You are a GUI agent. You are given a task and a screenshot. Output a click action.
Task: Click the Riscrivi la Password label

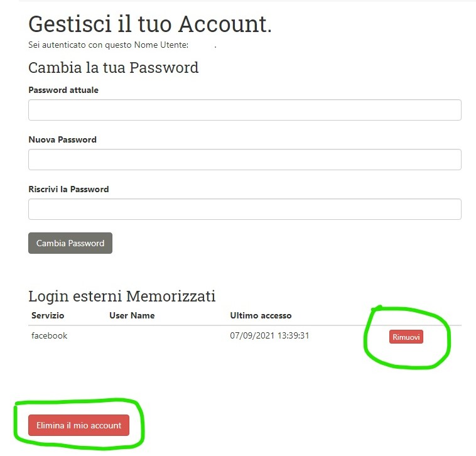68,189
